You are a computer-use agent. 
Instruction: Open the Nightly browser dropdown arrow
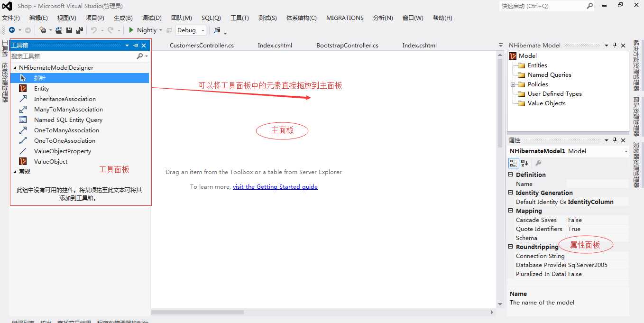[x=161, y=30]
